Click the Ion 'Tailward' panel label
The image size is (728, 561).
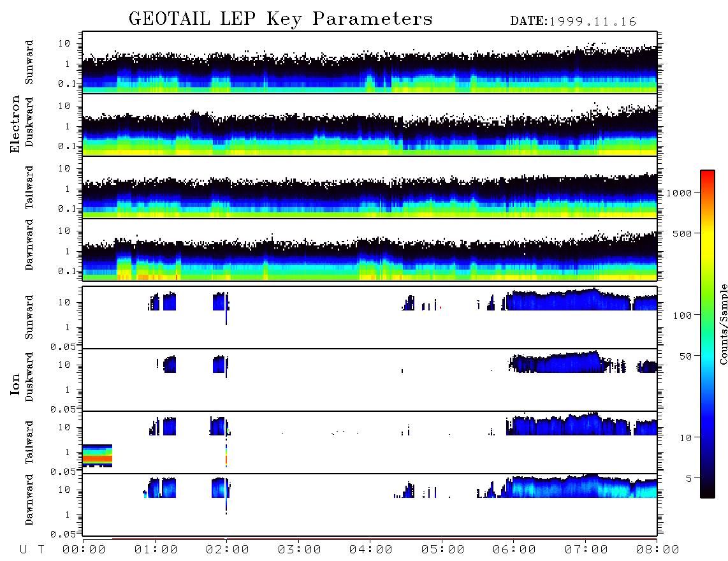coord(29,442)
